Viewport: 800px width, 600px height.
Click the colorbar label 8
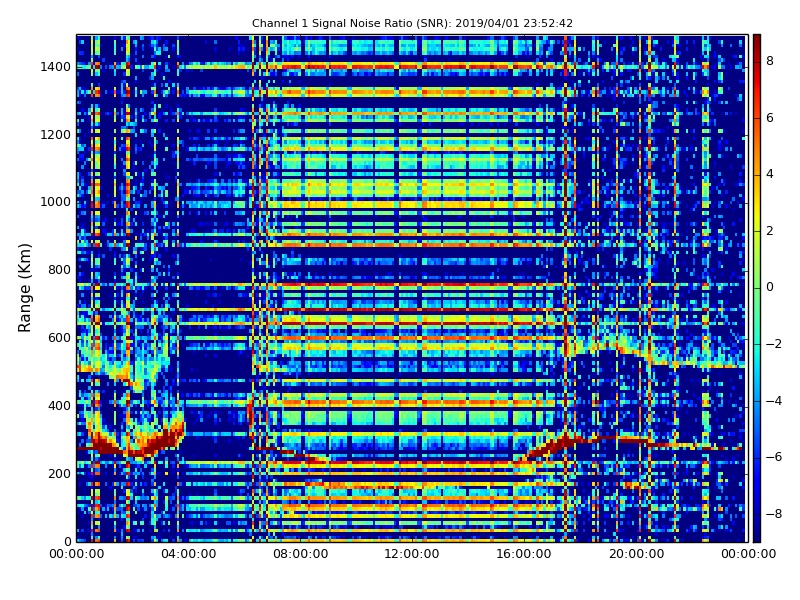click(x=770, y=61)
